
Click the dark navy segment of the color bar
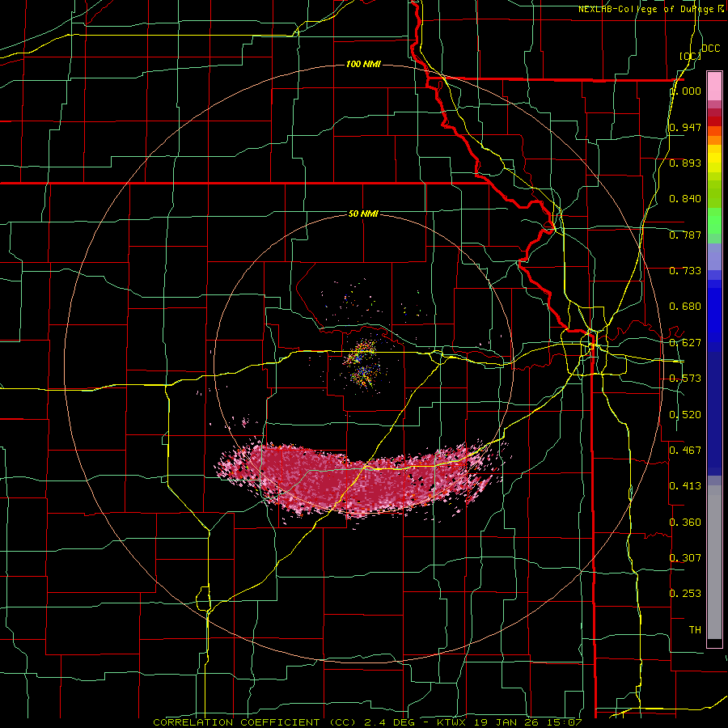714,413
